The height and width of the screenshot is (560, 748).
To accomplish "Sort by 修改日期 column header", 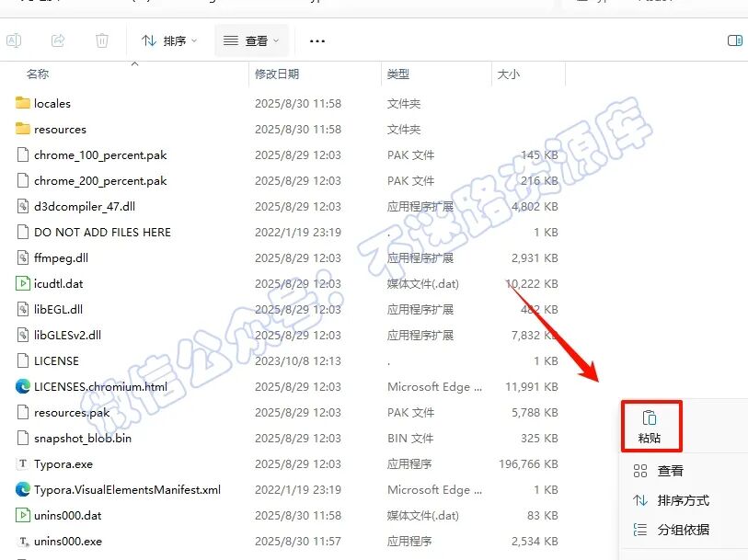I will [x=277, y=74].
